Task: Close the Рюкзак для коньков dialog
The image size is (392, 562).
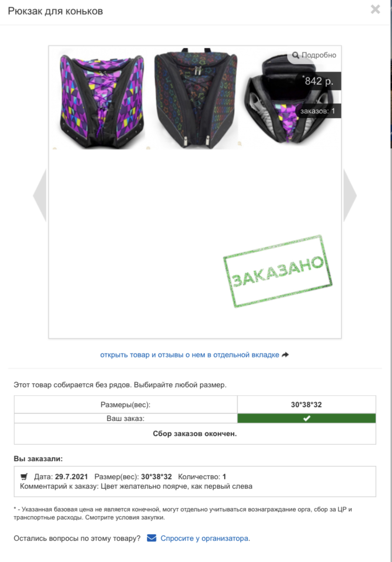Action: click(375, 9)
